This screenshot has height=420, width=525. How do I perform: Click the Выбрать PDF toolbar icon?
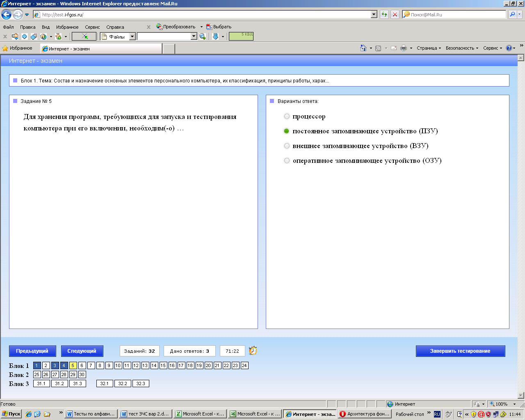(209, 27)
